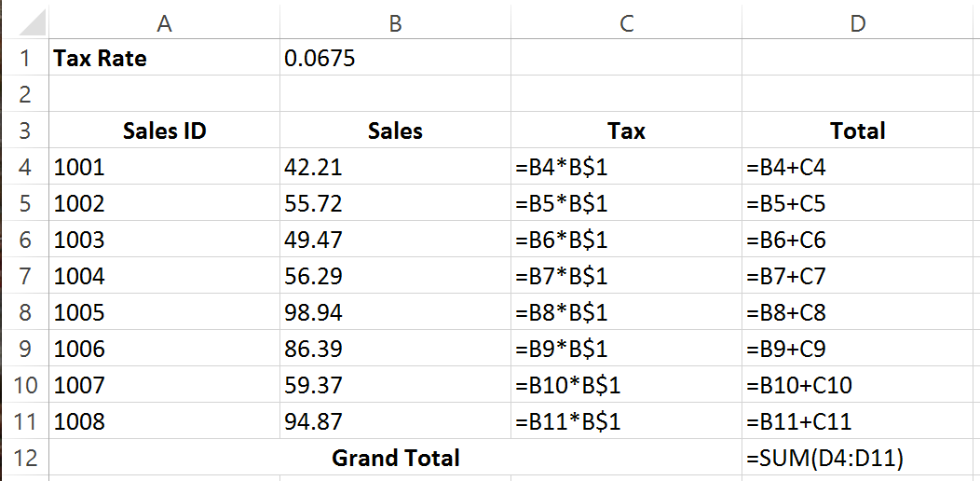Click the Tax column heading cell
Screen dimensions: 980x481
click(626, 131)
